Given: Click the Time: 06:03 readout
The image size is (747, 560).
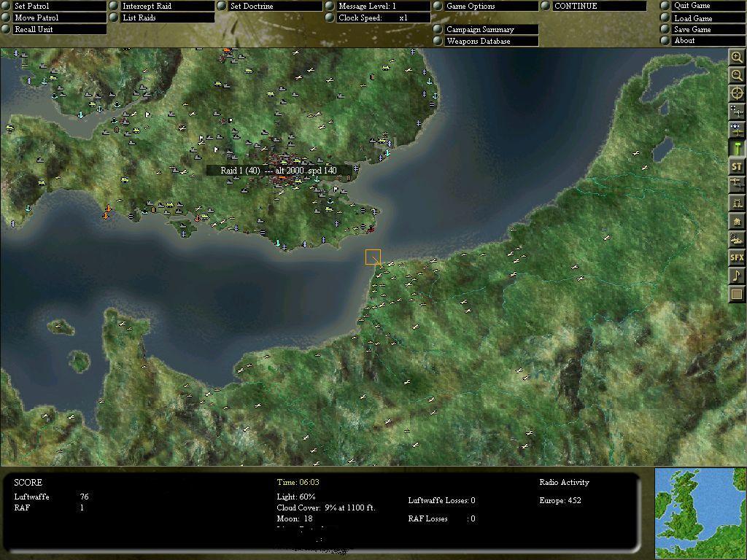Looking at the screenshot, I should 298,483.
